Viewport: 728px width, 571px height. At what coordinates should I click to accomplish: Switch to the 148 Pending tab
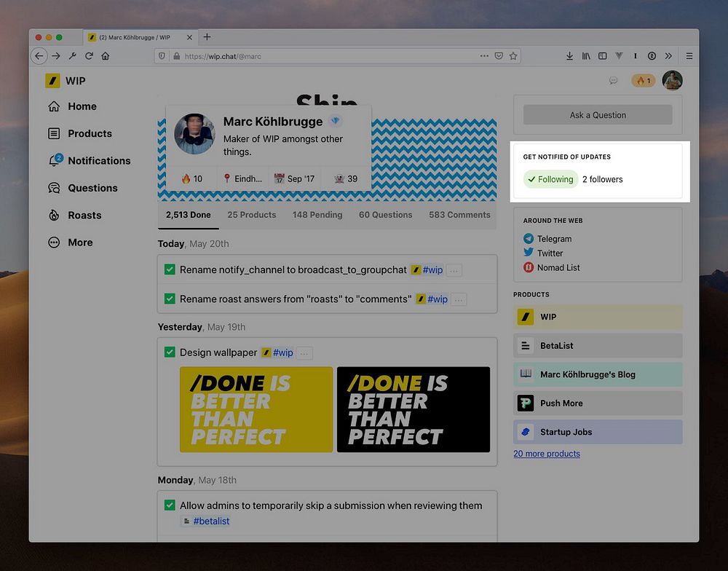click(x=317, y=215)
